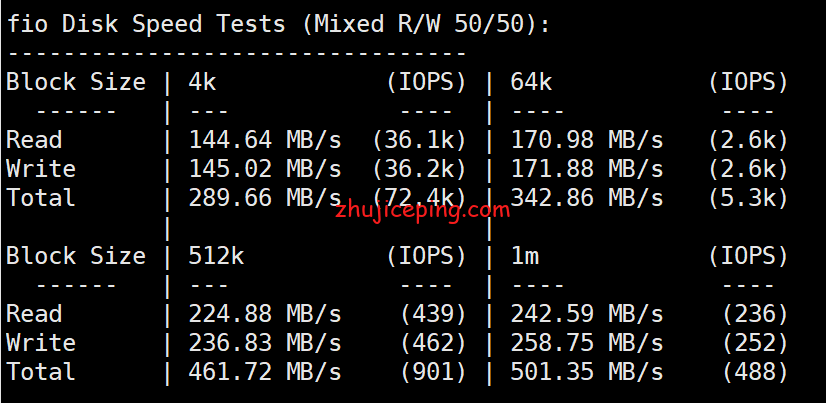Select the 258.75 MB/s write value

[x=589, y=343]
